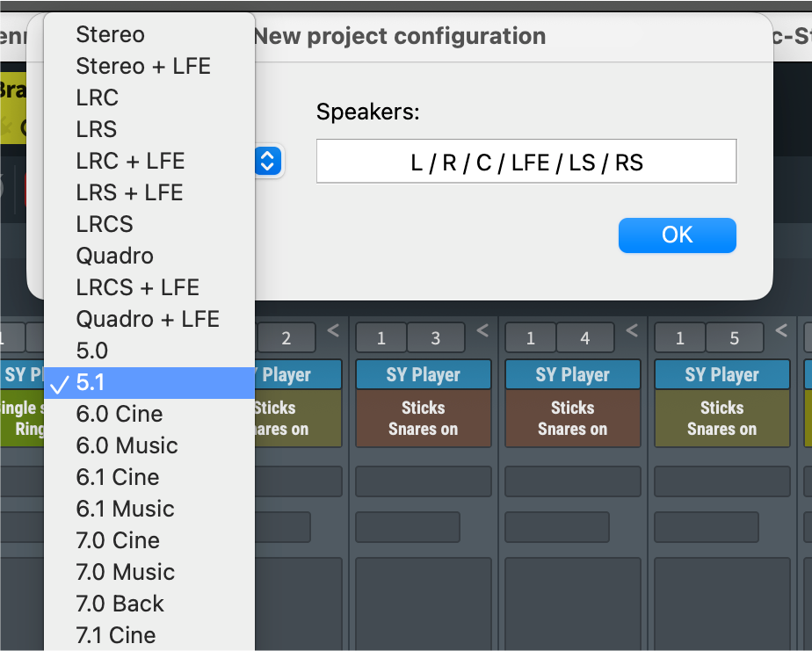Select Stereo from the configuration list

(x=111, y=34)
